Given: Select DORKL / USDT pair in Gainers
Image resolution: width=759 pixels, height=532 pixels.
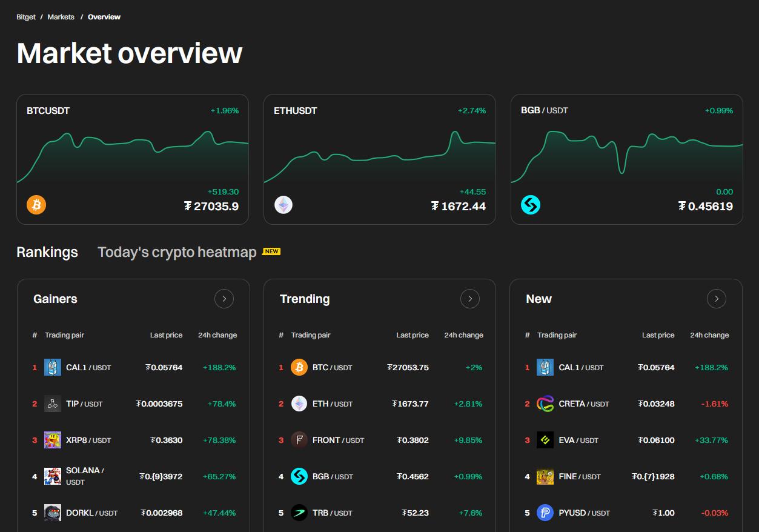Looking at the screenshot, I should 92,513.
